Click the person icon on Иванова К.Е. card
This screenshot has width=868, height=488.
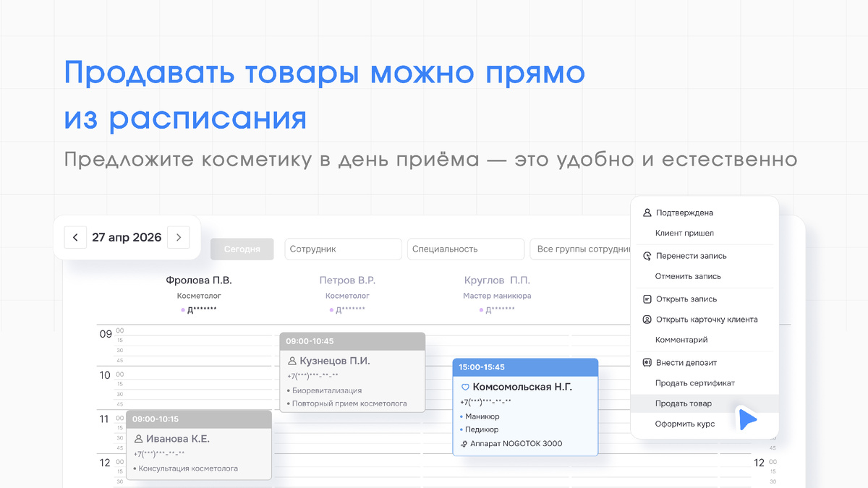139,439
